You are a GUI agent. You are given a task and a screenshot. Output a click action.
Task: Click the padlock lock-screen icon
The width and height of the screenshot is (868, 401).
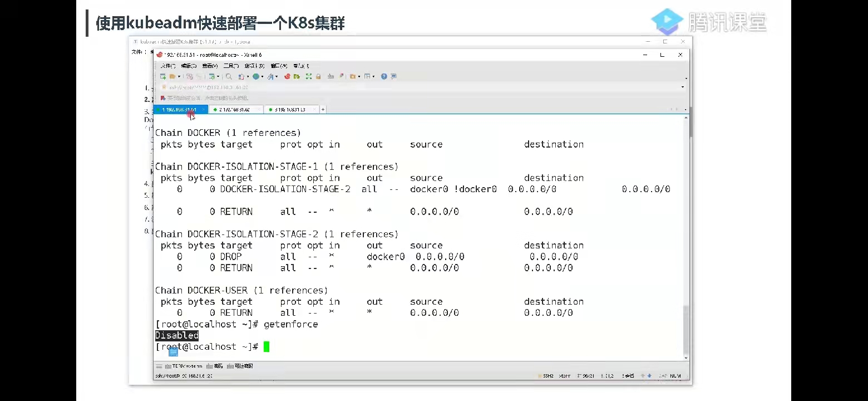[318, 76]
